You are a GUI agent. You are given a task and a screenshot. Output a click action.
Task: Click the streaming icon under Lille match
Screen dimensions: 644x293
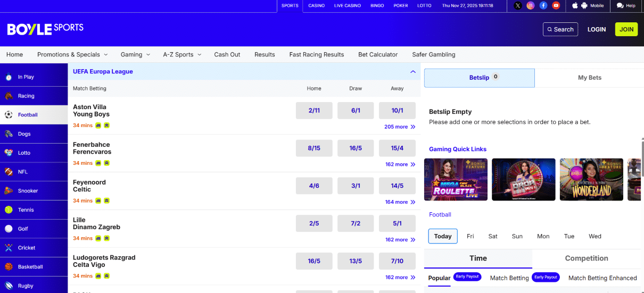pyautogui.click(x=106, y=239)
